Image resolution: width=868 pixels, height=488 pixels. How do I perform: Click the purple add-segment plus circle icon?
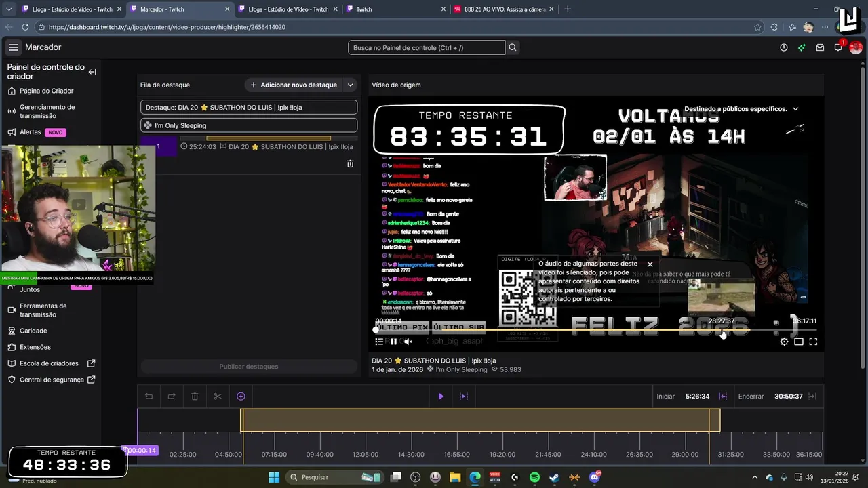[241, 396]
